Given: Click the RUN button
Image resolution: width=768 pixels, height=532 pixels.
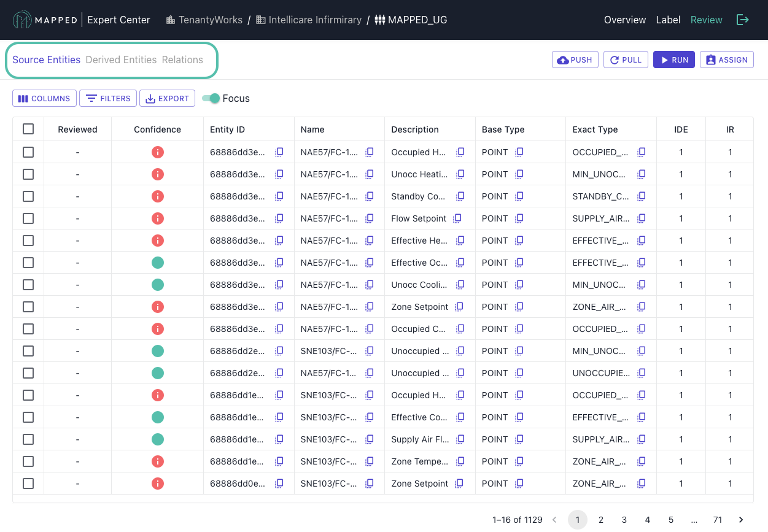Looking at the screenshot, I should pyautogui.click(x=674, y=60).
